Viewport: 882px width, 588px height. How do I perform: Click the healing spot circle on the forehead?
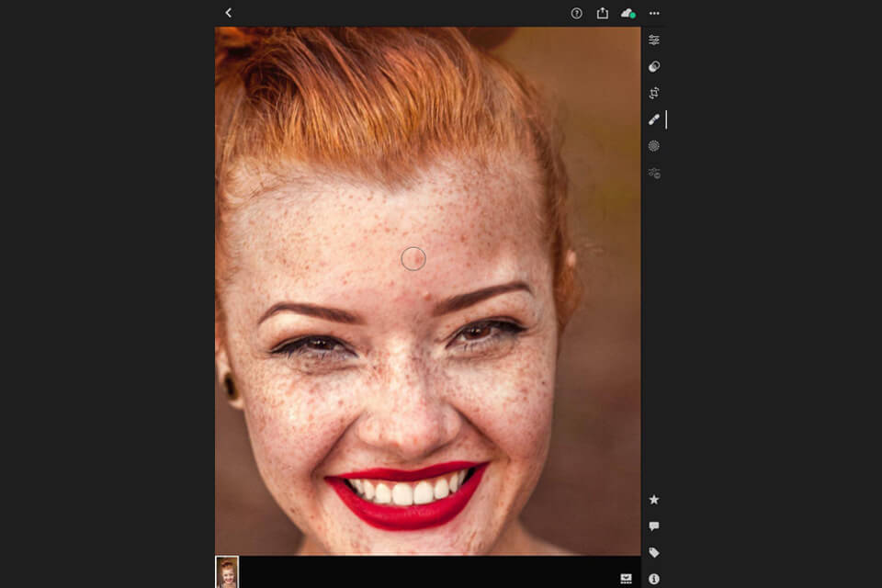[x=415, y=259]
